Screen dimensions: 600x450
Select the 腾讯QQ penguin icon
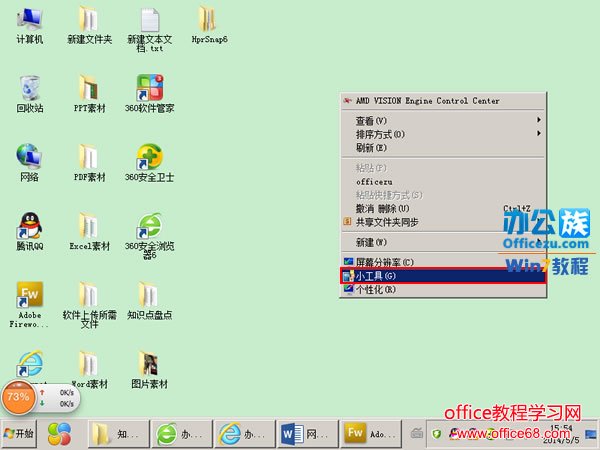point(29,232)
